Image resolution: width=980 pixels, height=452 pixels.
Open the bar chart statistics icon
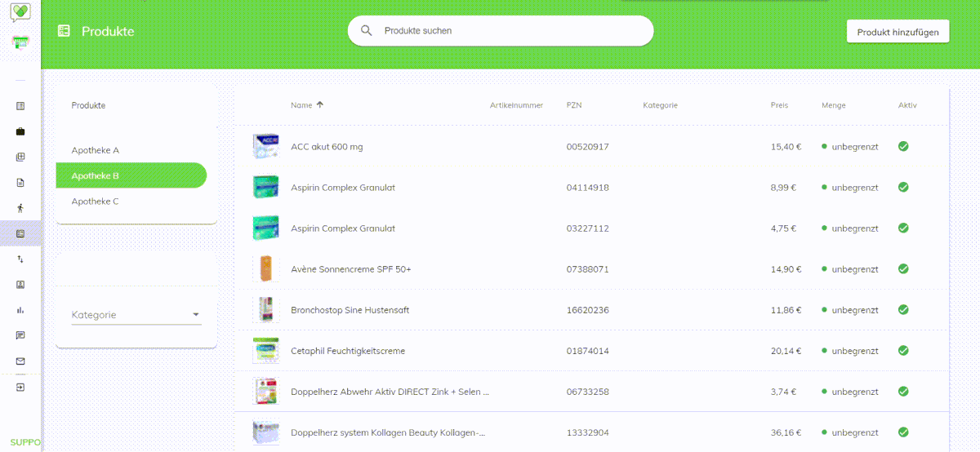click(20, 310)
